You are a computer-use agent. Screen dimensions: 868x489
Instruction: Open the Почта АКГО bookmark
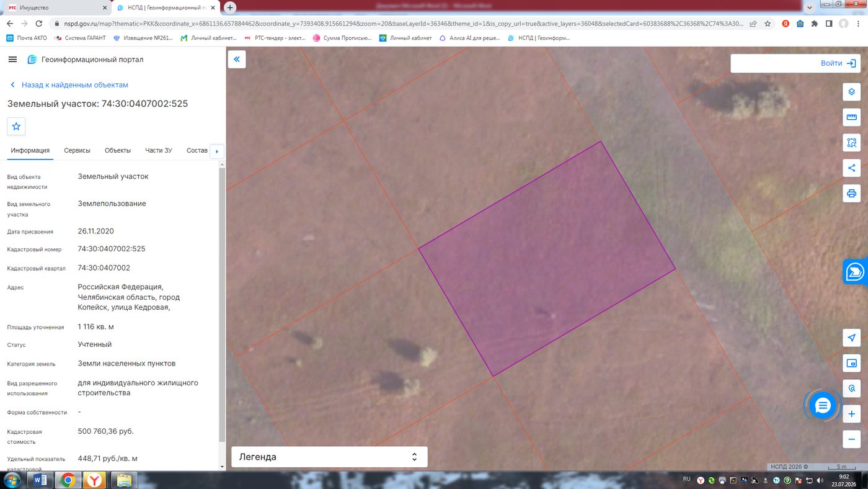click(27, 38)
